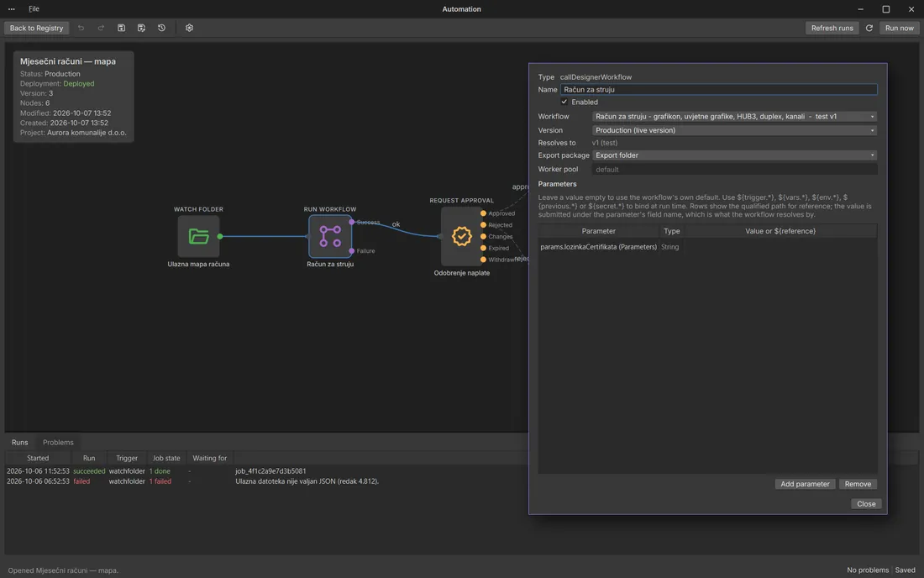Viewport: 924px width, 578px height.
Task: Click the Success output port
Action: click(352, 222)
